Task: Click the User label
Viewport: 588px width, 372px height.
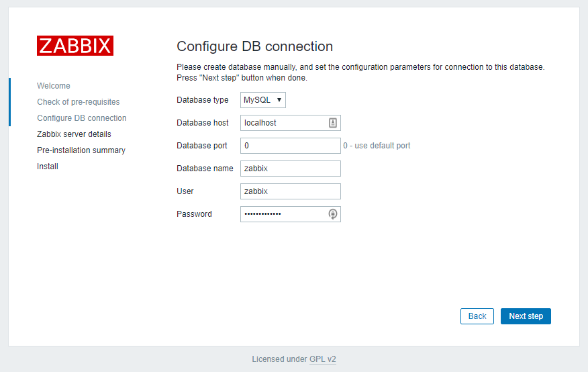Action: click(185, 191)
